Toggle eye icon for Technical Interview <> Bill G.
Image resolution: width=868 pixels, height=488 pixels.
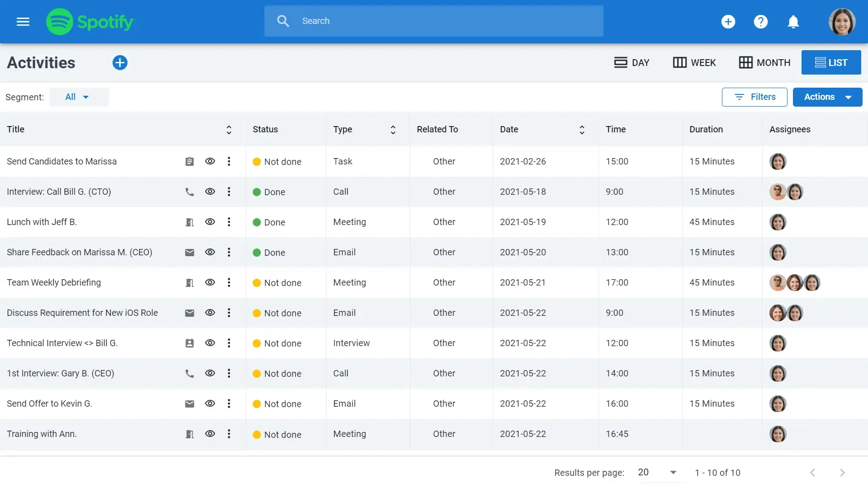coord(210,343)
